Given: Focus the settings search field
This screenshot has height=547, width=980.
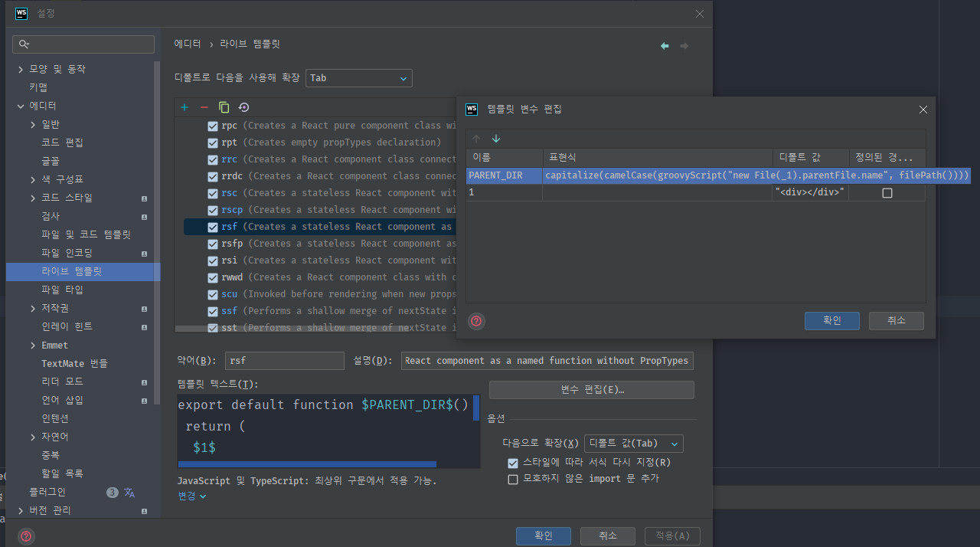Looking at the screenshot, I should pyautogui.click(x=83, y=44).
